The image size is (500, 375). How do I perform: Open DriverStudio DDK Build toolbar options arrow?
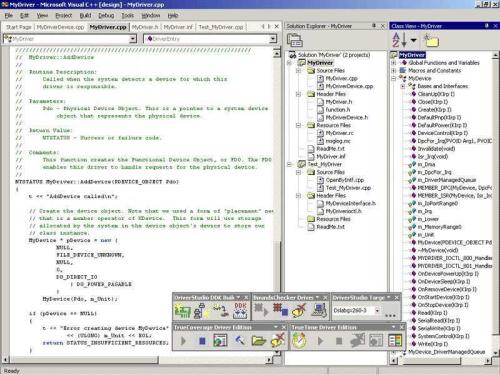238,297
